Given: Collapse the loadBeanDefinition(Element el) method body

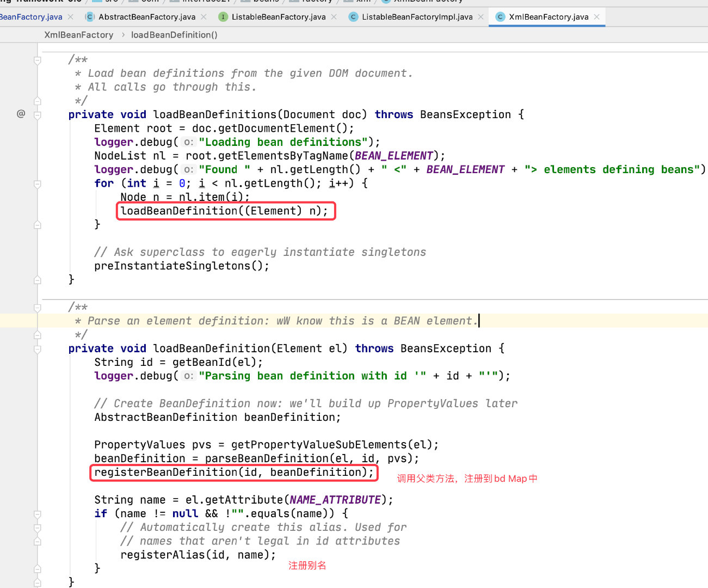Looking at the screenshot, I should [38, 349].
